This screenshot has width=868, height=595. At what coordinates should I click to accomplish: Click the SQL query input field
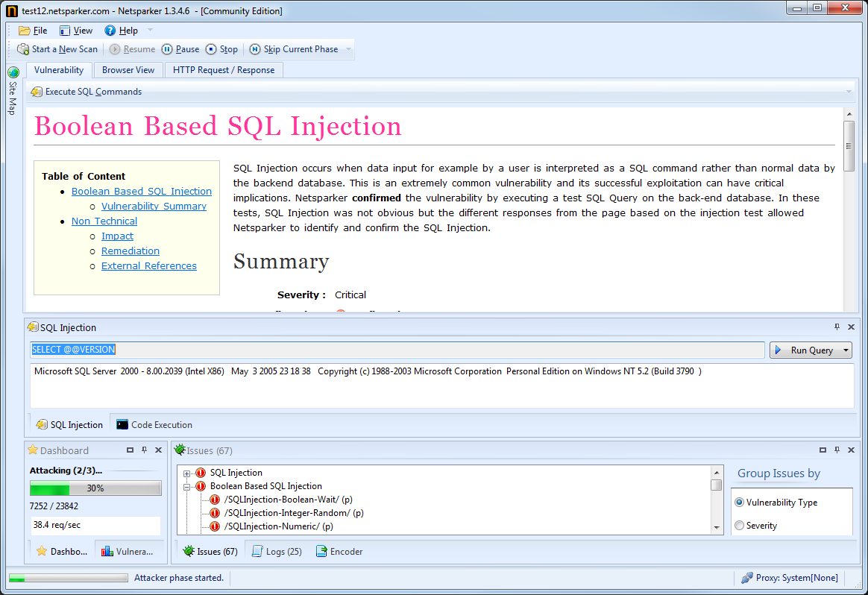[x=397, y=350]
